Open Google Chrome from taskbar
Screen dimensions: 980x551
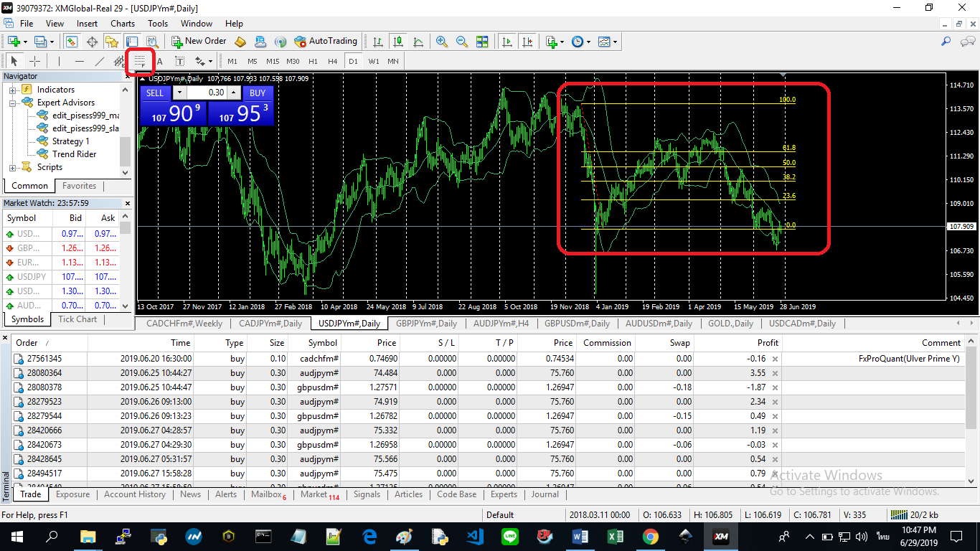tap(651, 536)
